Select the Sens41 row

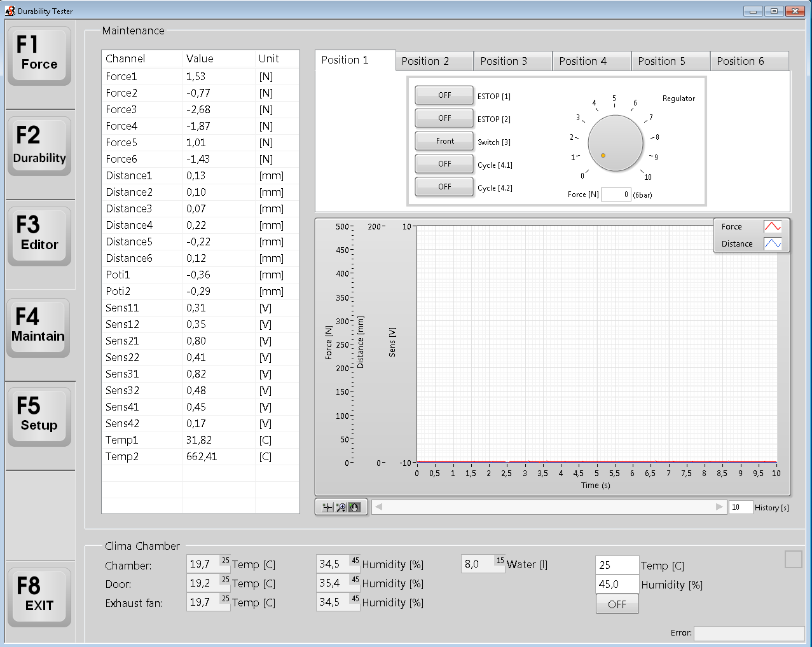[x=200, y=407]
